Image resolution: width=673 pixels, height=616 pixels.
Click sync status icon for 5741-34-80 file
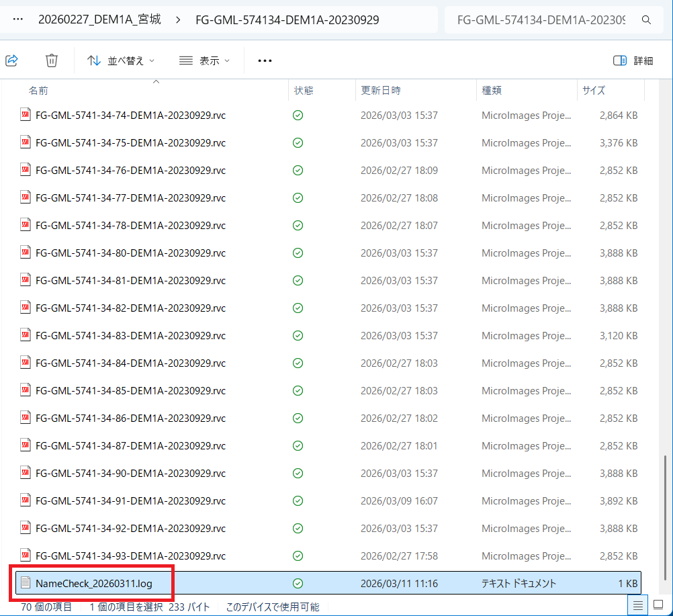[x=298, y=253]
